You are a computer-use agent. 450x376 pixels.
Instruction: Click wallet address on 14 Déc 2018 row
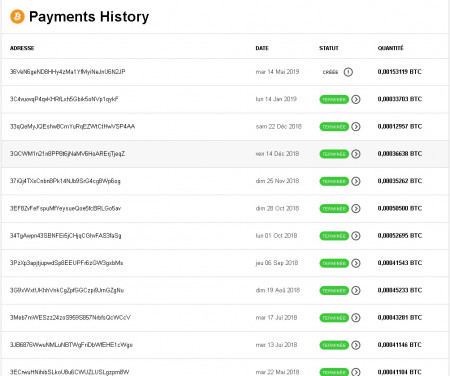(67, 154)
